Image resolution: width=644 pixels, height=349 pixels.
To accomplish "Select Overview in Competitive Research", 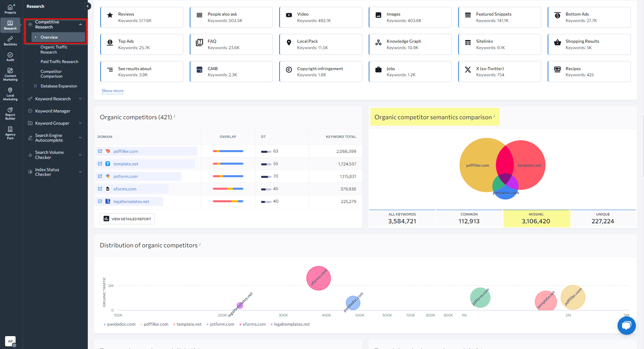I will pyautogui.click(x=58, y=37).
